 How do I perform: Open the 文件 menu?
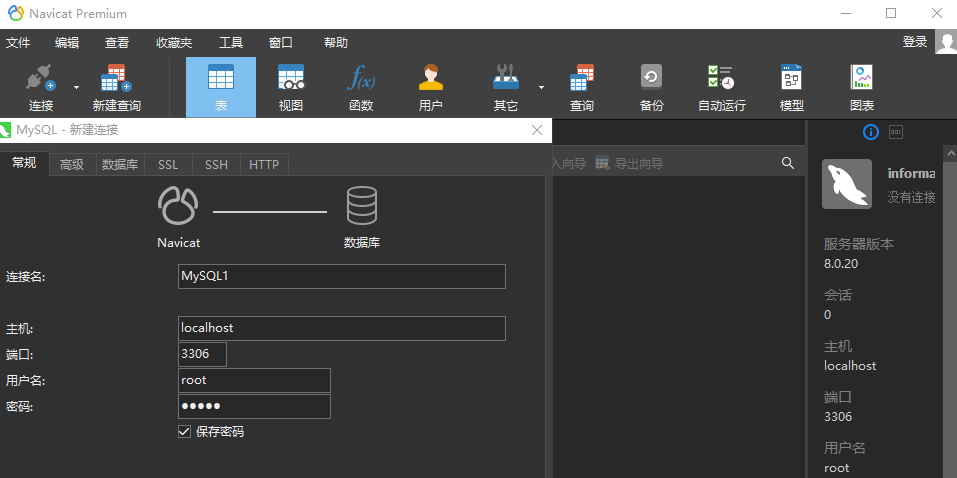[18, 43]
